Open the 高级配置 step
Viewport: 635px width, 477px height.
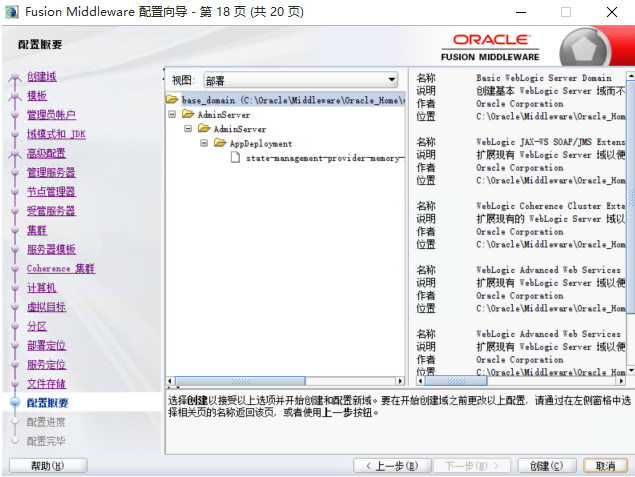[46, 153]
